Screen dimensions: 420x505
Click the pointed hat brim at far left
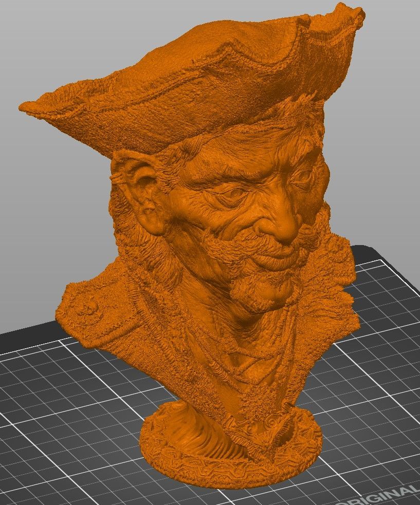[x=35, y=106]
